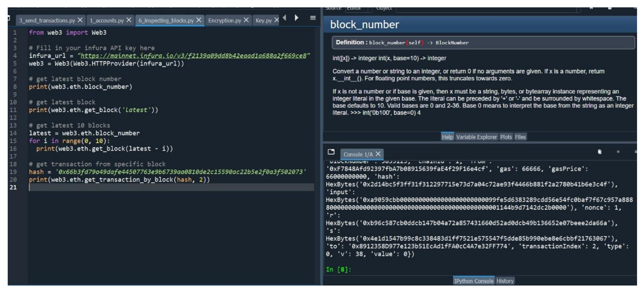644x294 pixels.
Task: Show the Plots pane
Action: click(x=506, y=137)
